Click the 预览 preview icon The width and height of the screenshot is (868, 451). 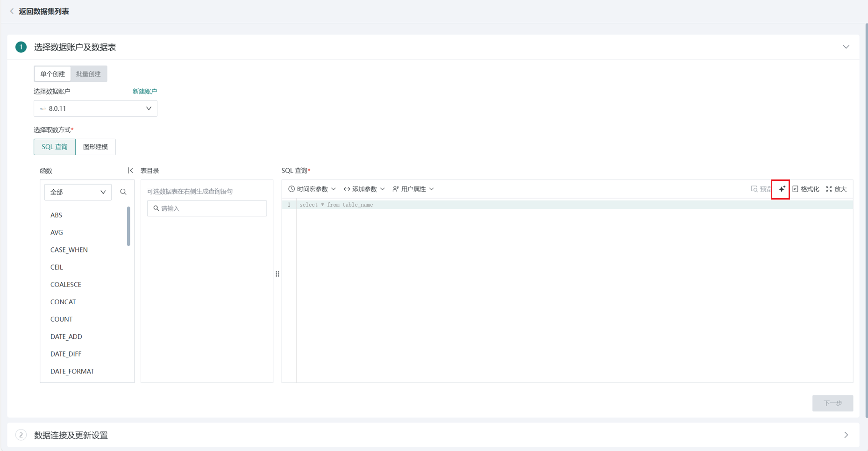point(754,189)
